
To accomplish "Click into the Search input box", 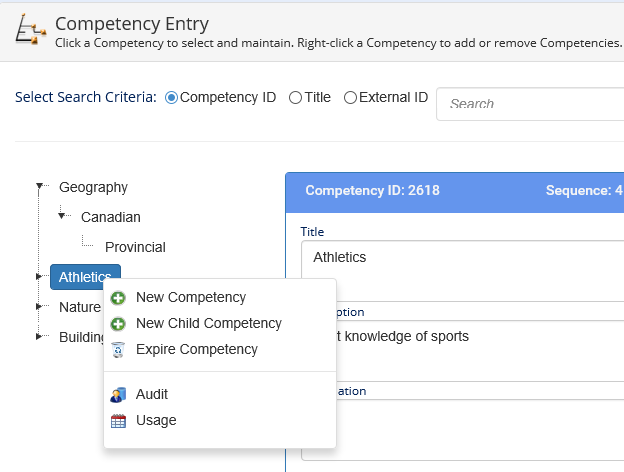I will click(530, 104).
